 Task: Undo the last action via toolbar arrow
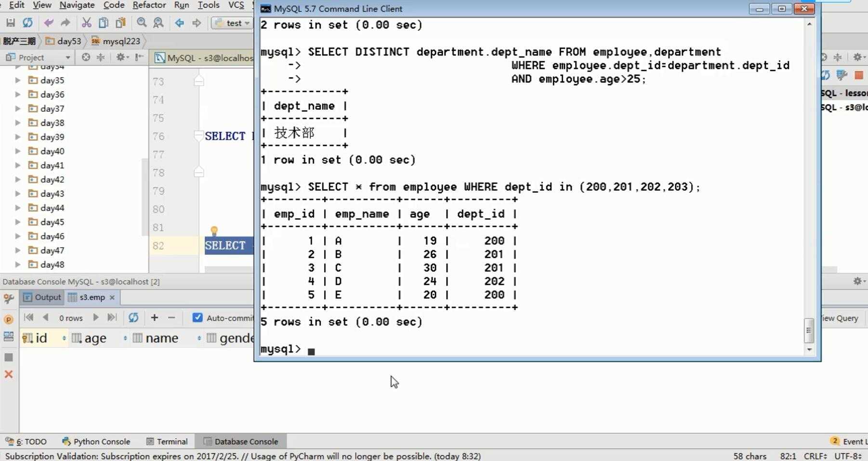point(49,23)
